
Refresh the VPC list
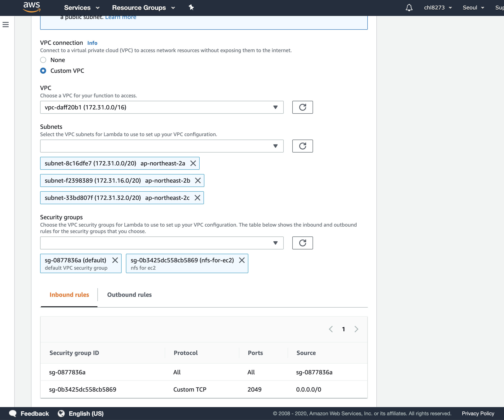302,107
